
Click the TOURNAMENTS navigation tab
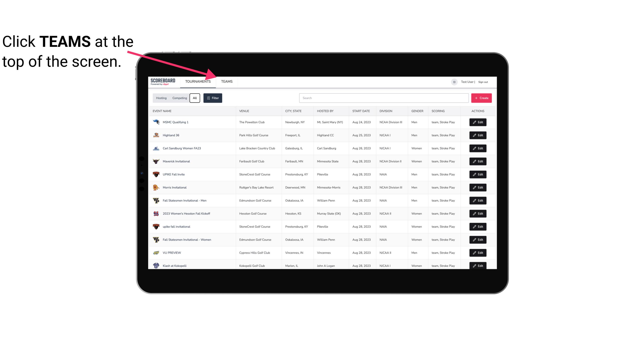point(198,81)
